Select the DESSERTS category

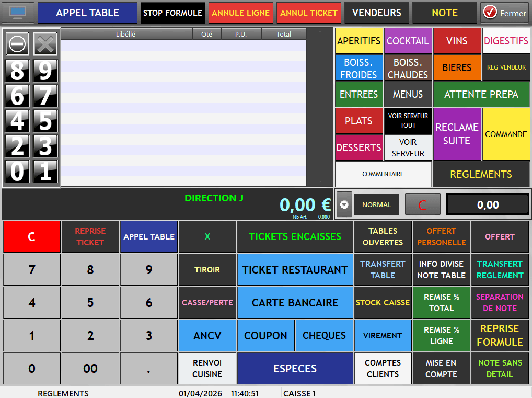(358, 147)
